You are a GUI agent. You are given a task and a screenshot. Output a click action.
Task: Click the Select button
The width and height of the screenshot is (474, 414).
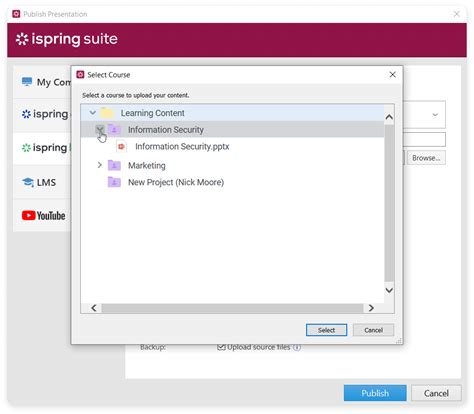tap(326, 330)
